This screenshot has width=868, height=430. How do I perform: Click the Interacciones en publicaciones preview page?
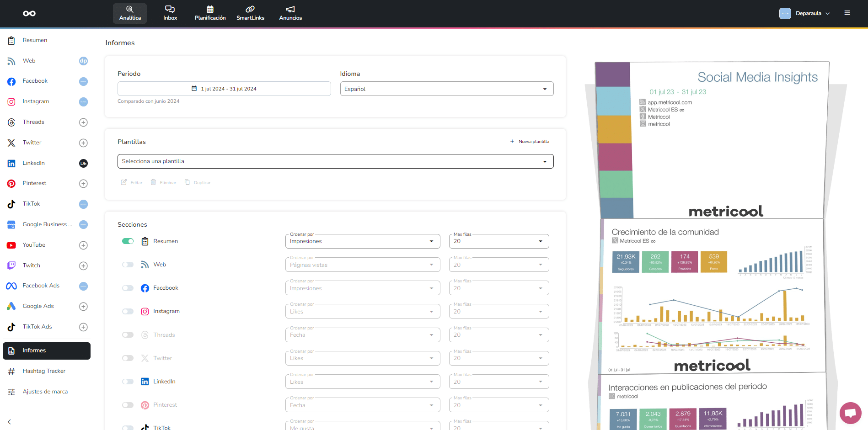tap(713, 402)
